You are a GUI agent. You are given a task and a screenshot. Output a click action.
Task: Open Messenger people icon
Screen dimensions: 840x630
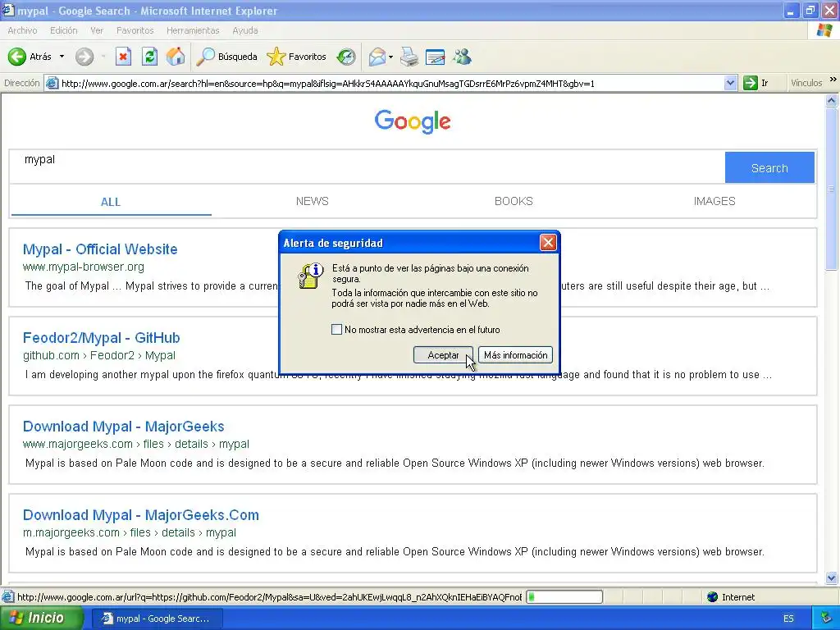pos(462,57)
